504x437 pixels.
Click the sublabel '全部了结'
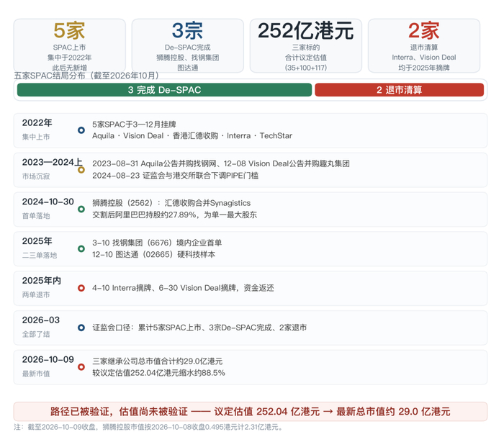pyautogui.click(x=36, y=334)
